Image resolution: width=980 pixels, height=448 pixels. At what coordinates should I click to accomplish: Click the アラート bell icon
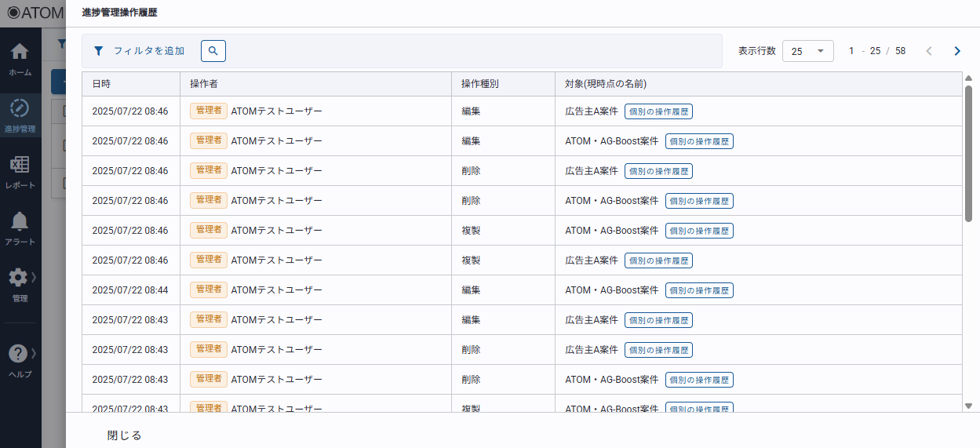click(20, 222)
